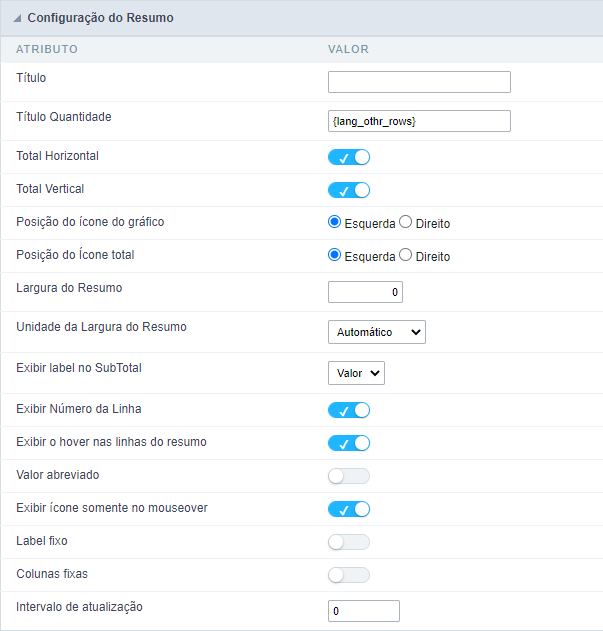Select Esquerda for Posição do Ícone total
This screenshot has height=631, width=603.
pos(335,256)
